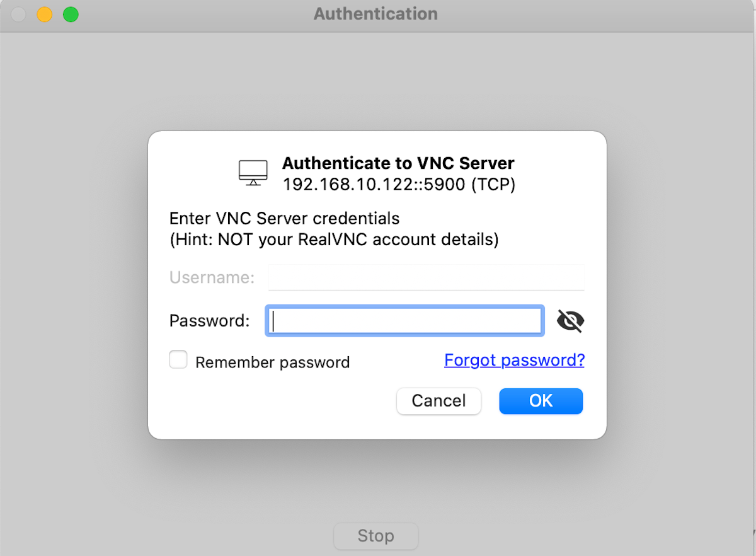The width and height of the screenshot is (756, 556).
Task: Cancel the VNC authentication
Action: (438, 401)
